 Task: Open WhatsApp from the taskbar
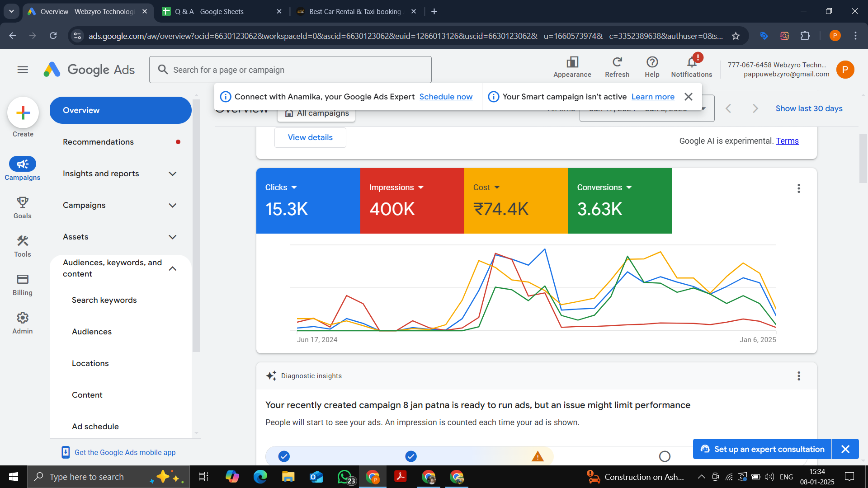pyautogui.click(x=345, y=477)
